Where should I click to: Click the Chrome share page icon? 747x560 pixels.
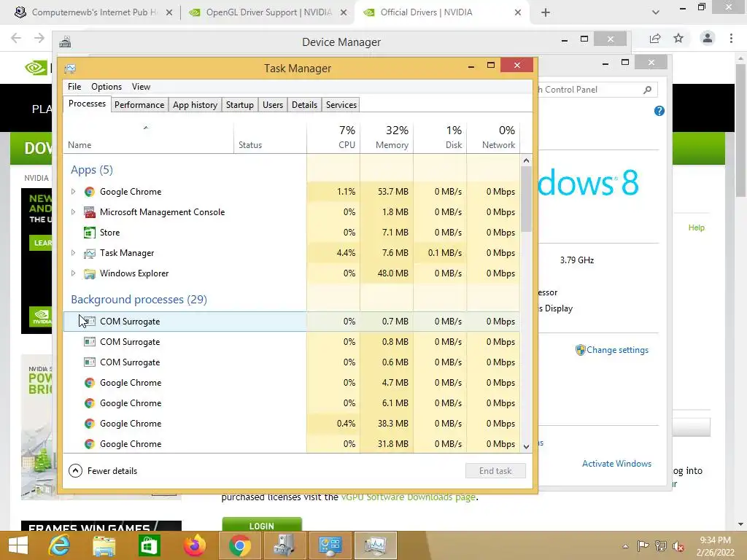[x=655, y=38]
